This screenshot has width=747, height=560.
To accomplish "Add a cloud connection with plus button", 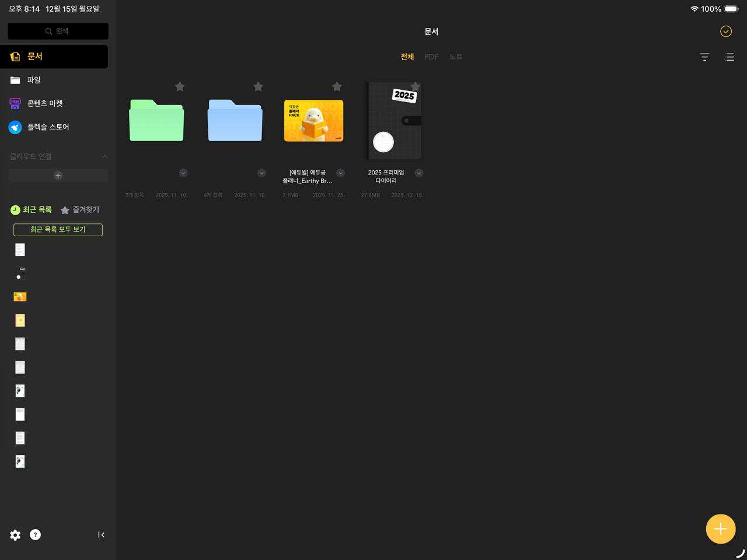I will 58,176.
